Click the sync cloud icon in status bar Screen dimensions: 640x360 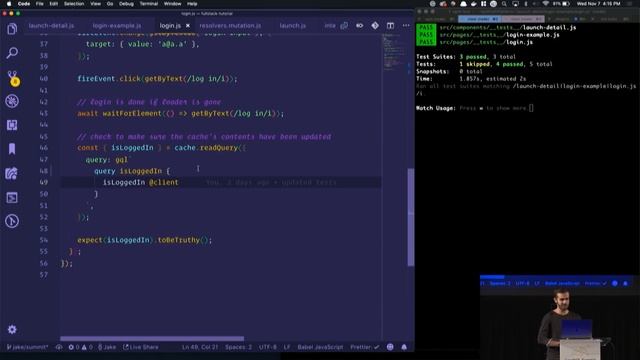coord(59,347)
